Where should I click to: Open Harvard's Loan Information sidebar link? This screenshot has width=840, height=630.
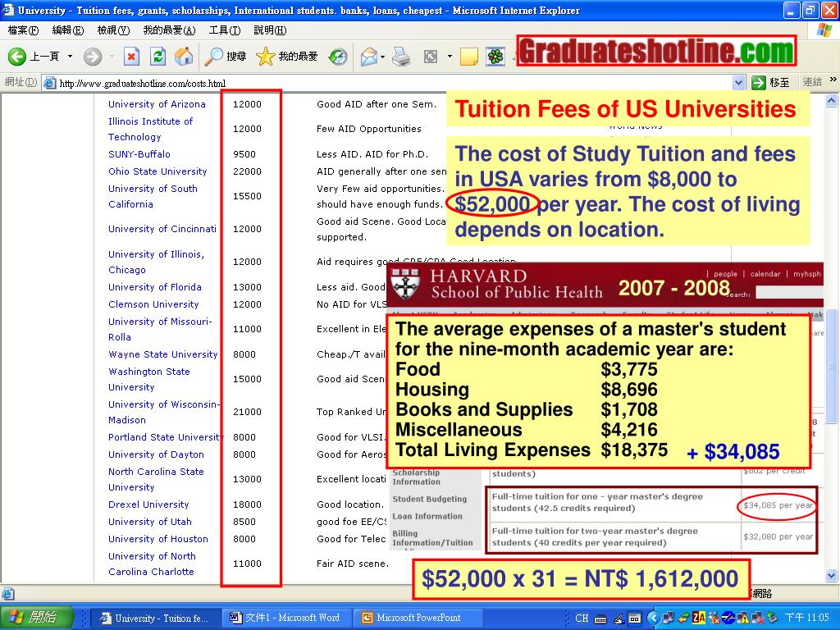coord(427,517)
